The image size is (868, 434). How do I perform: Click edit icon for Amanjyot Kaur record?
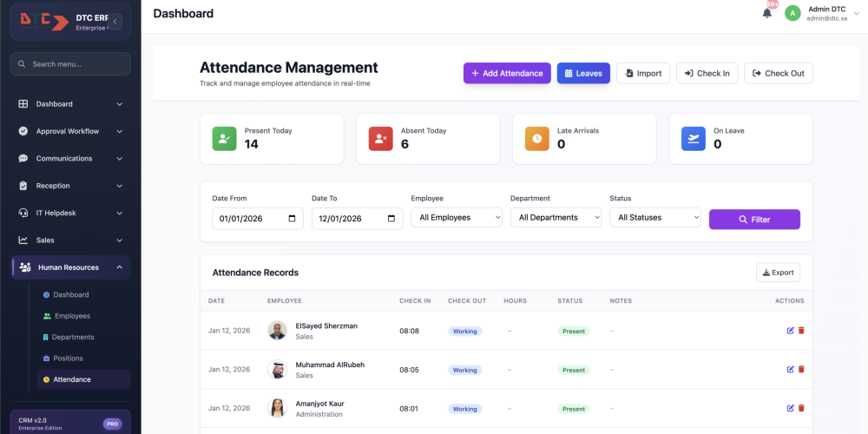point(790,408)
